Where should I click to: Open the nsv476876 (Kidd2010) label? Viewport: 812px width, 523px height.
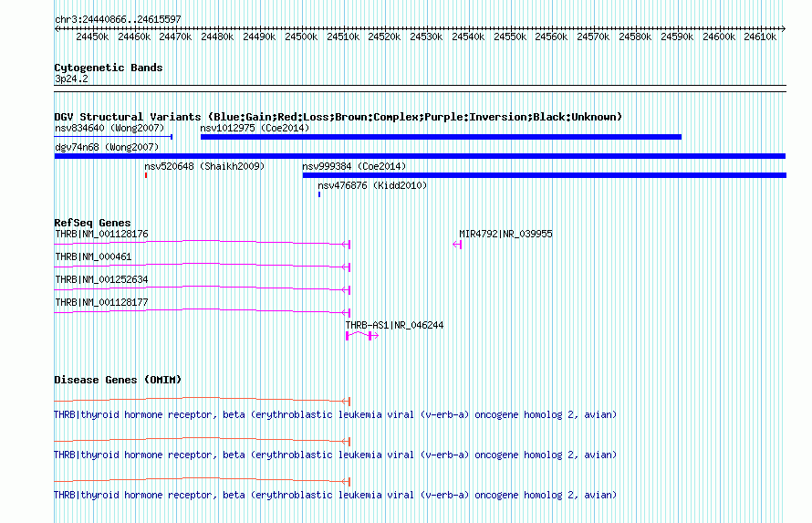tap(372, 185)
